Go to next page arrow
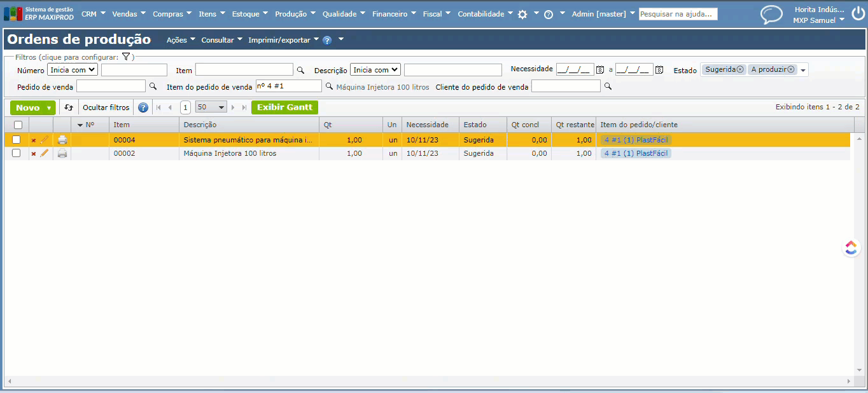This screenshot has width=868, height=393. point(234,107)
